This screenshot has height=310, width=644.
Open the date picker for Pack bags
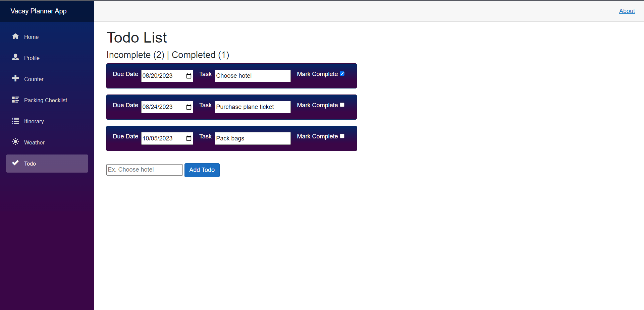pyautogui.click(x=189, y=138)
